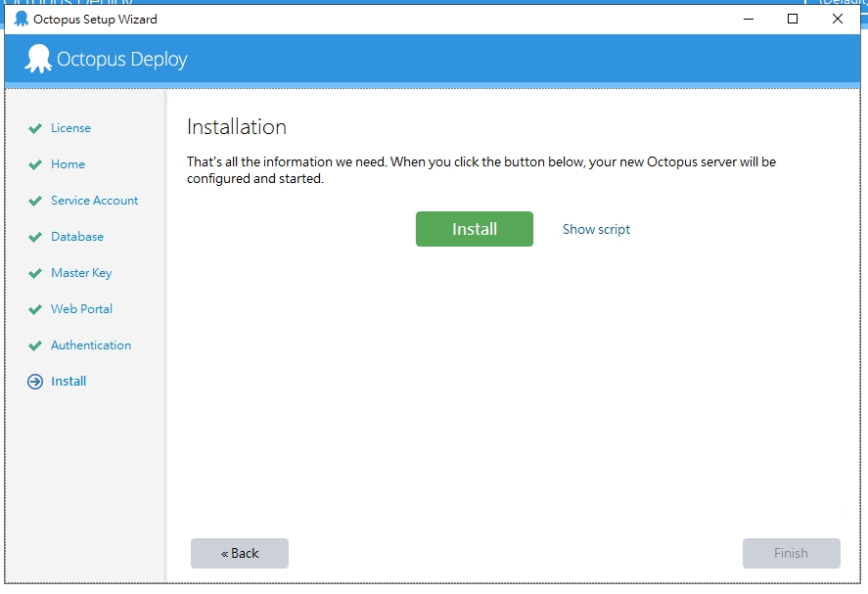
Task: Open the Show script link
Action: [x=596, y=229]
